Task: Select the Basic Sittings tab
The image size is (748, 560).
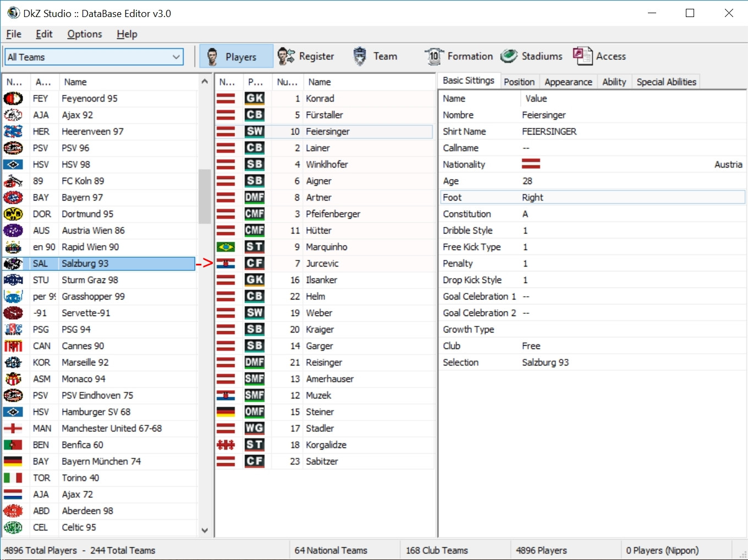Action: (x=469, y=80)
